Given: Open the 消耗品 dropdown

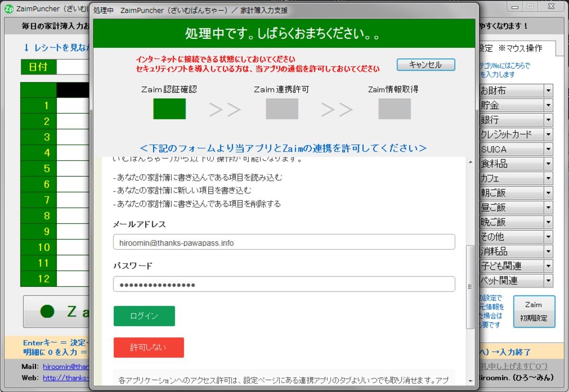Looking at the screenshot, I should [548, 251].
